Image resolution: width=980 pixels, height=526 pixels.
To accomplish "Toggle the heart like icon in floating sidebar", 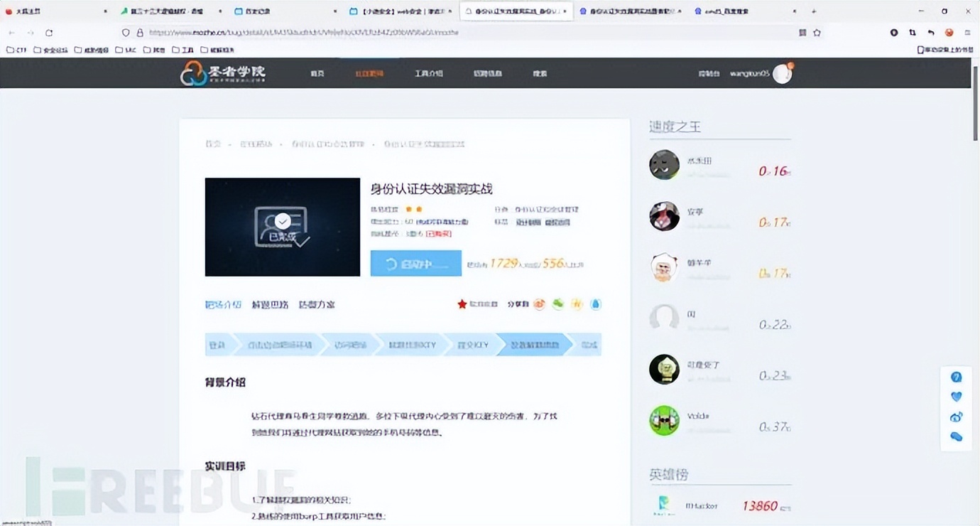I will [x=956, y=397].
